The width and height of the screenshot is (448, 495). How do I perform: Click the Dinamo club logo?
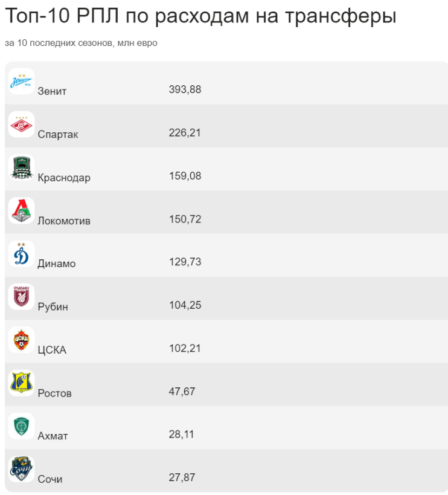(x=21, y=254)
